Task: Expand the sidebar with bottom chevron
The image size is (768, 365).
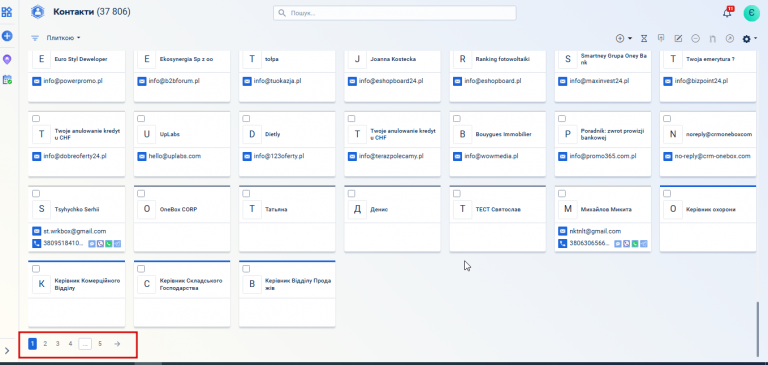Action: tap(7, 350)
